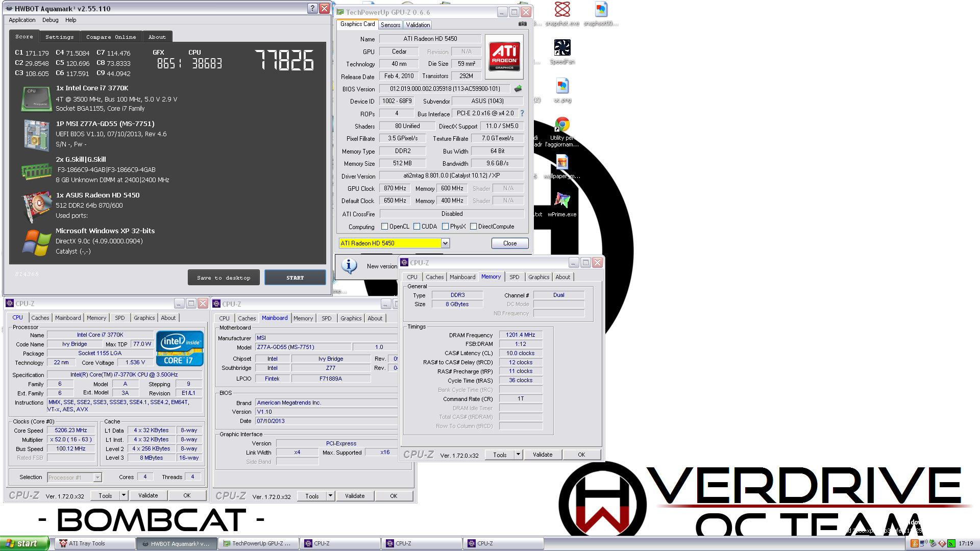
Task: Click the Bus Interface question mark in GPU-Z
Action: tap(522, 113)
